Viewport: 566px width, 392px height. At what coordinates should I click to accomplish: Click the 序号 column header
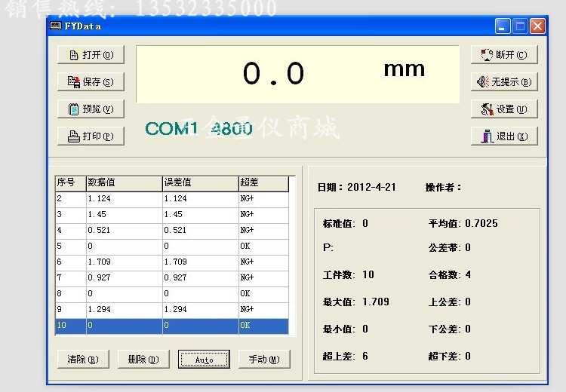[x=71, y=183]
